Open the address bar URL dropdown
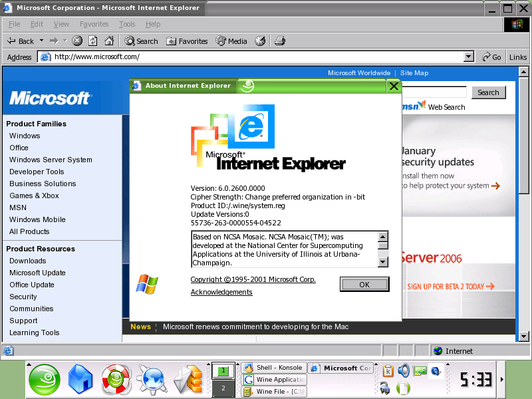Viewport: 532px width, 399px height. click(469, 57)
